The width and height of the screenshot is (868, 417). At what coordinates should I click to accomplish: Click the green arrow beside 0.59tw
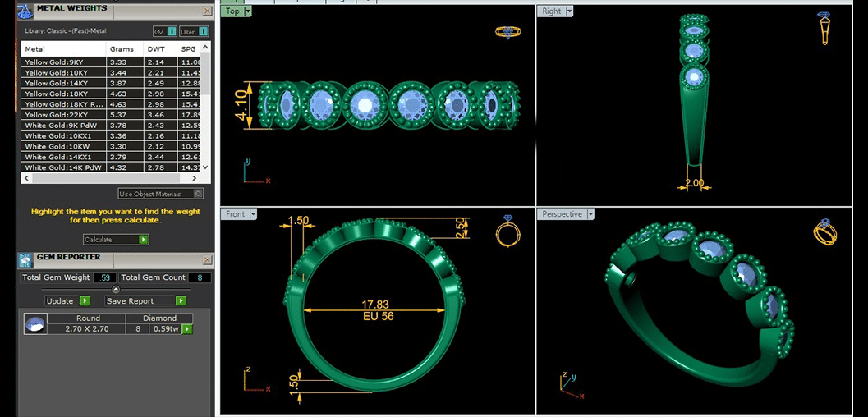click(188, 329)
